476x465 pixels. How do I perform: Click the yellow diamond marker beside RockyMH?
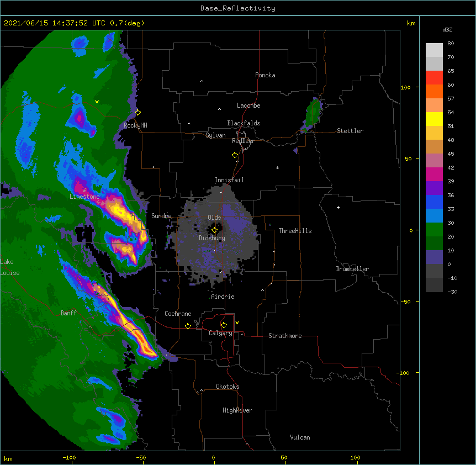137,113
